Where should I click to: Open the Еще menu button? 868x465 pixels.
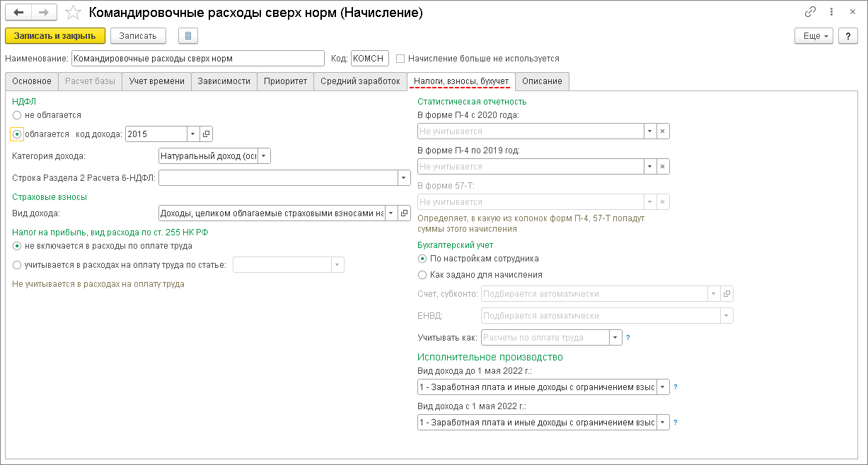pyautogui.click(x=816, y=36)
